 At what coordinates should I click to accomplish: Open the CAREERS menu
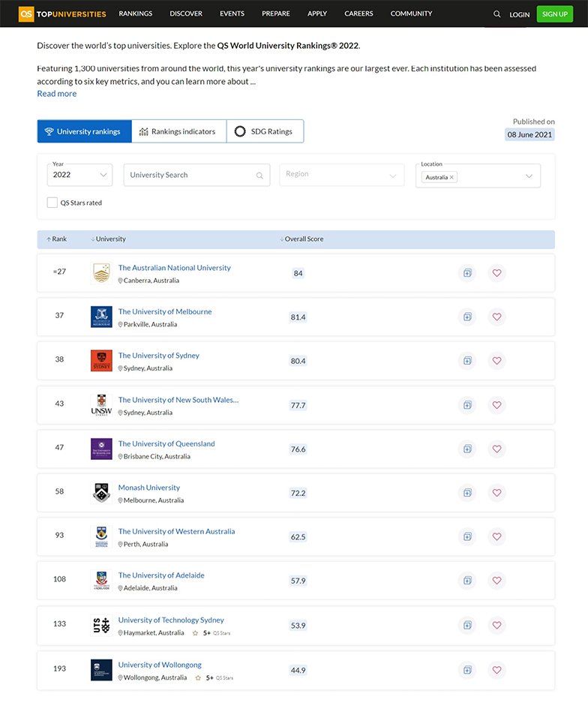358,14
